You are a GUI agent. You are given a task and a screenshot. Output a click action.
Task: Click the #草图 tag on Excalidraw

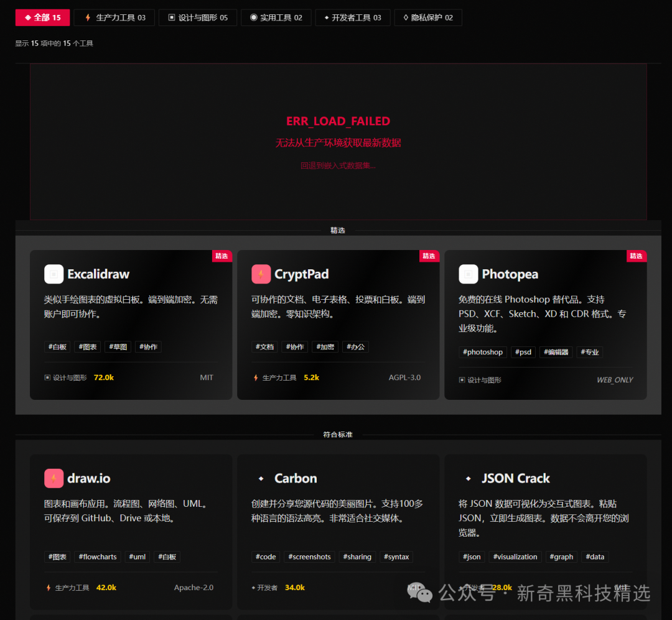click(118, 346)
